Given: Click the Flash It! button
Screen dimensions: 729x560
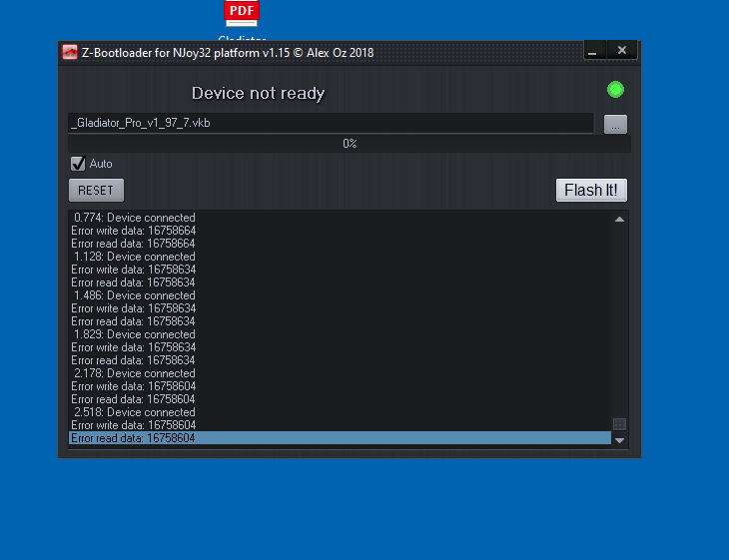Looking at the screenshot, I should tap(591, 190).
